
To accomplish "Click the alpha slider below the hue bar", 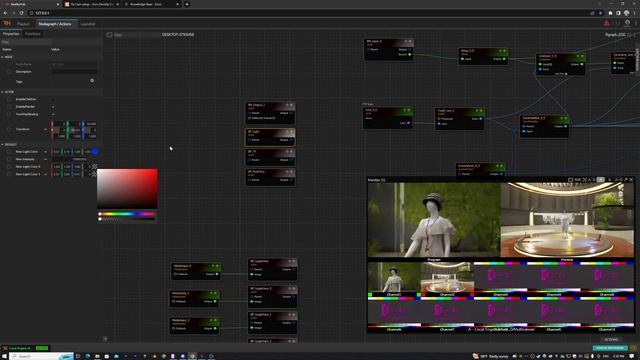I will (x=127, y=219).
